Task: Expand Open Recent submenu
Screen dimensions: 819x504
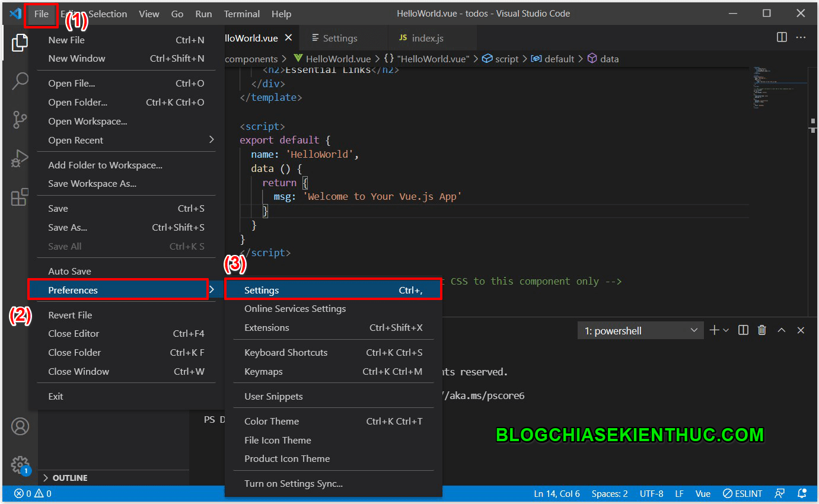Action: 126,140
